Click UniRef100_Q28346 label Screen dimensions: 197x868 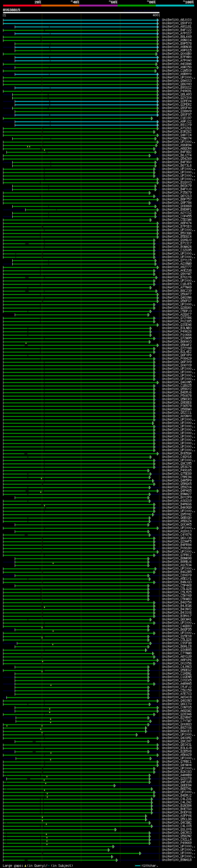point(177,714)
